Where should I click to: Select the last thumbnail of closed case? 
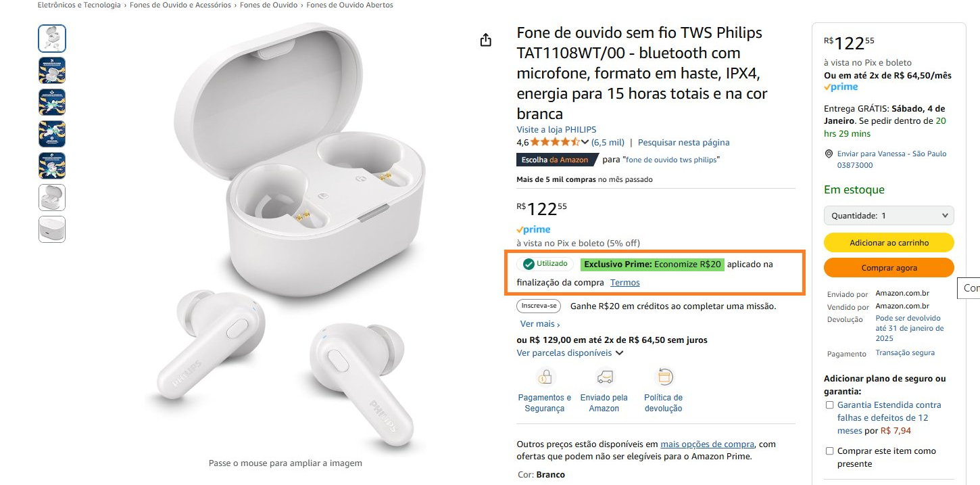[x=52, y=229]
